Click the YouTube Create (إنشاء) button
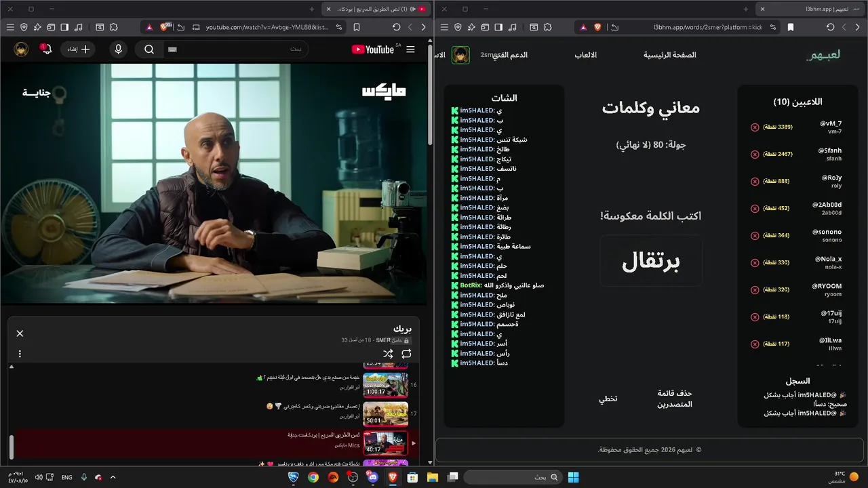This screenshot has width=868, height=488. 78,49
